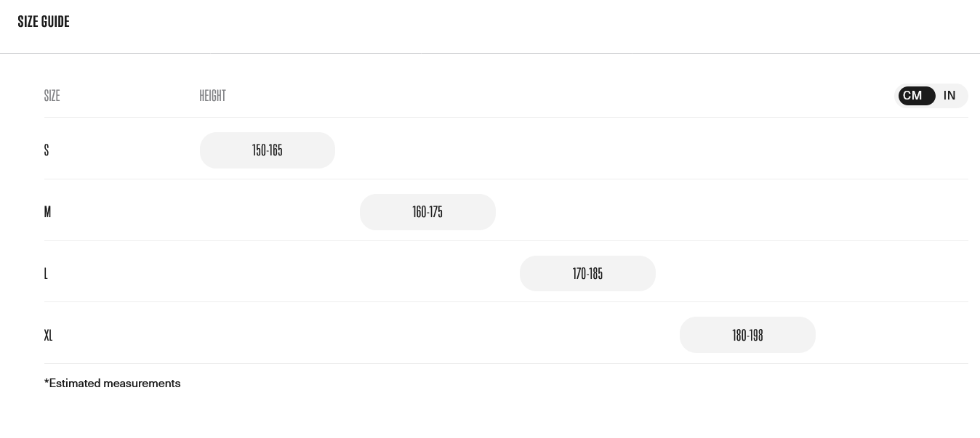Screen dimensions: 980x438
Task: Switch measurement units to IN
Action: (x=949, y=96)
